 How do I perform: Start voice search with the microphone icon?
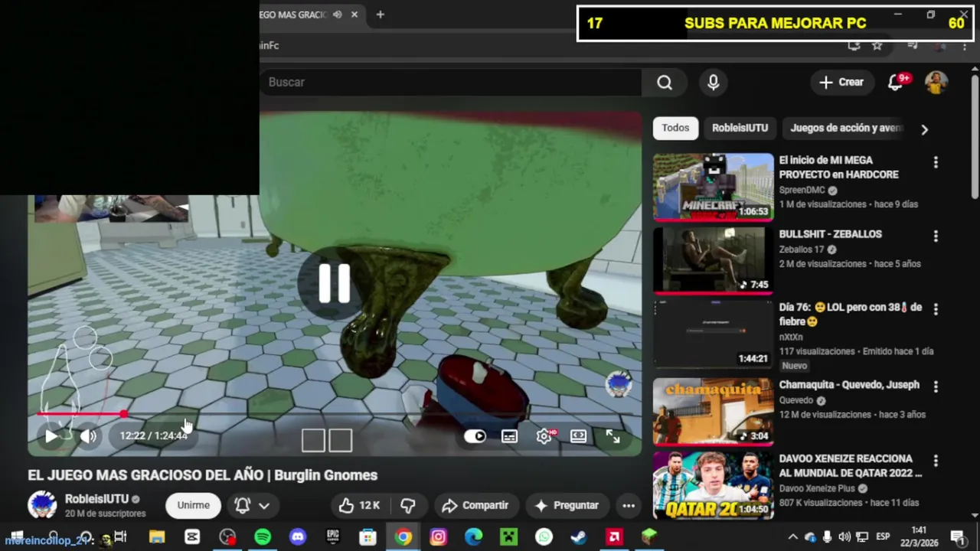pyautogui.click(x=714, y=82)
